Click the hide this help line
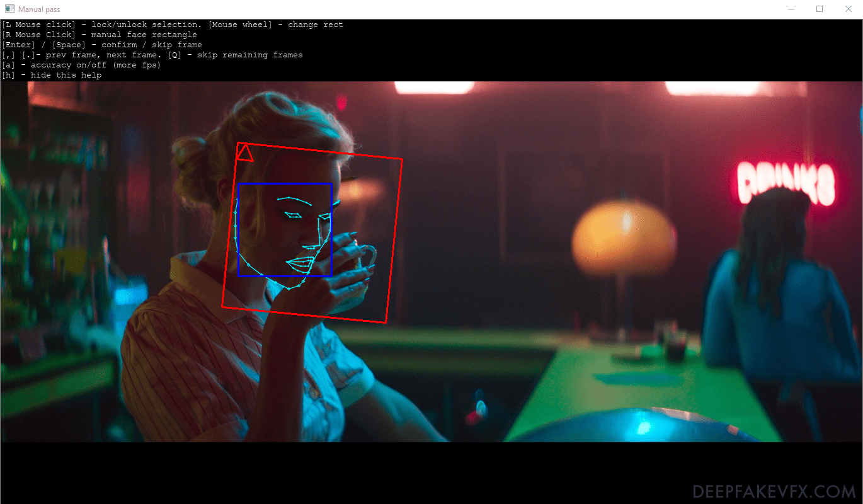863x504 pixels. click(52, 74)
